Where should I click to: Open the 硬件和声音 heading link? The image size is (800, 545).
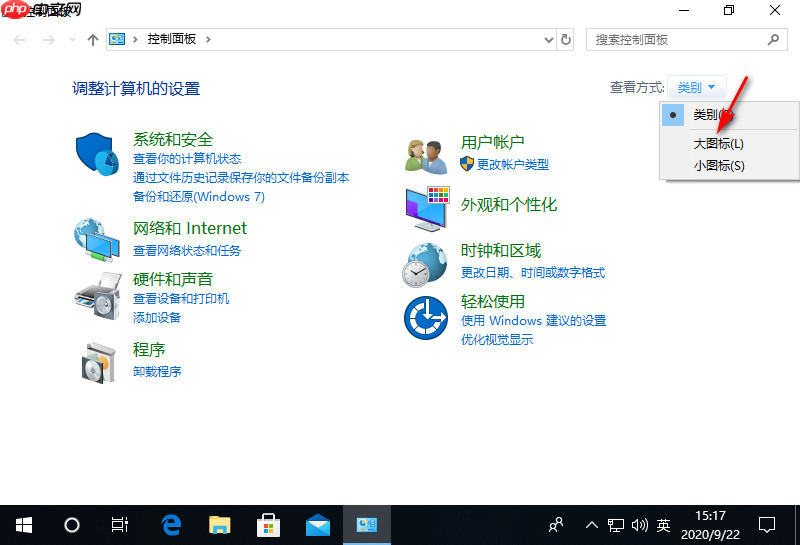pyautogui.click(x=173, y=279)
